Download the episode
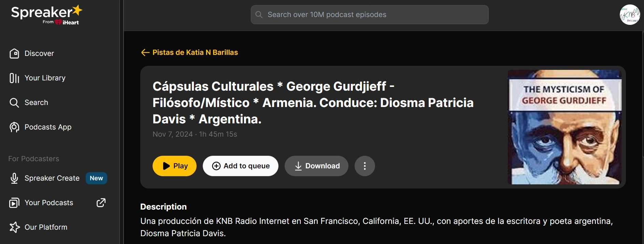The width and height of the screenshot is (644, 244). (316, 166)
